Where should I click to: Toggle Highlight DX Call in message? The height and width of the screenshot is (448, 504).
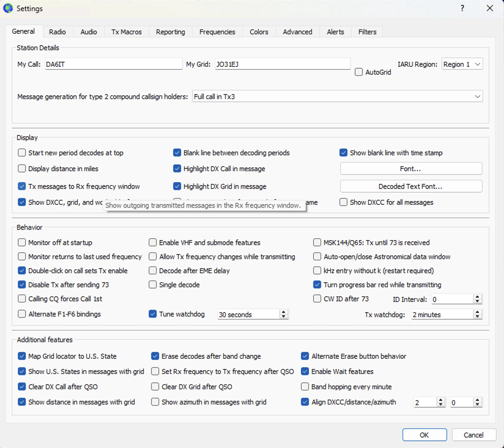[177, 168]
